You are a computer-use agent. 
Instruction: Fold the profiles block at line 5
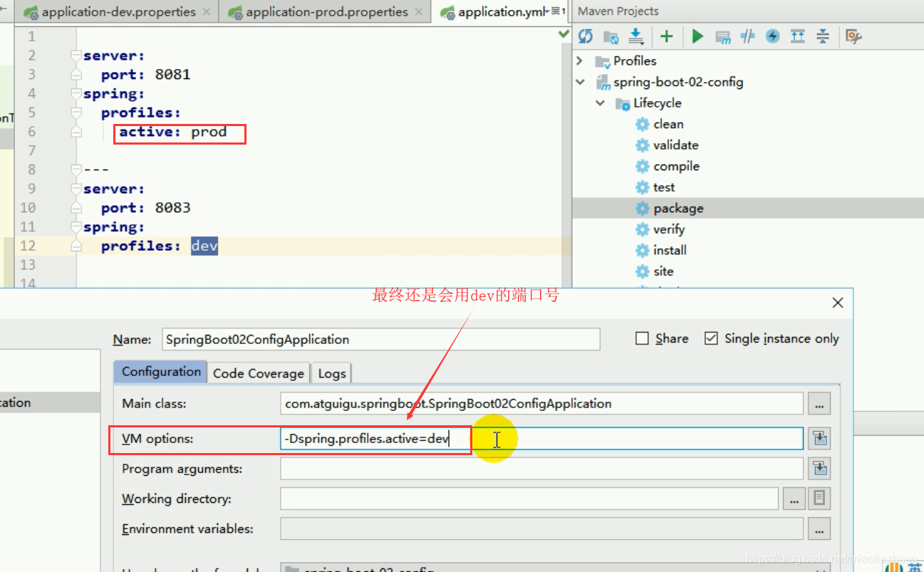(76, 113)
